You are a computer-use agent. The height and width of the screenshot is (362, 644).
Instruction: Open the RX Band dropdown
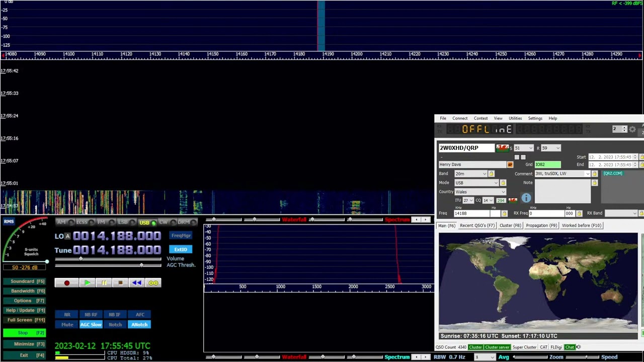(621, 214)
